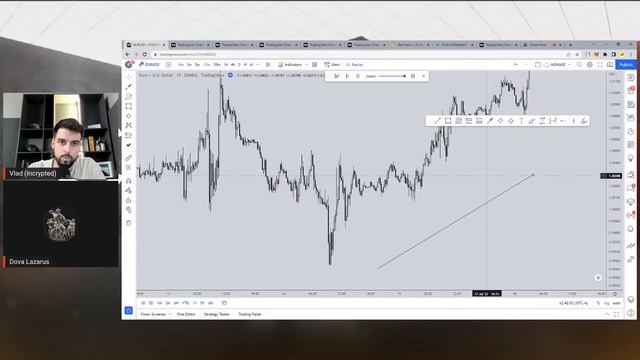Undo the last chart action
This screenshot has width=640, height=360.
tap(516, 64)
